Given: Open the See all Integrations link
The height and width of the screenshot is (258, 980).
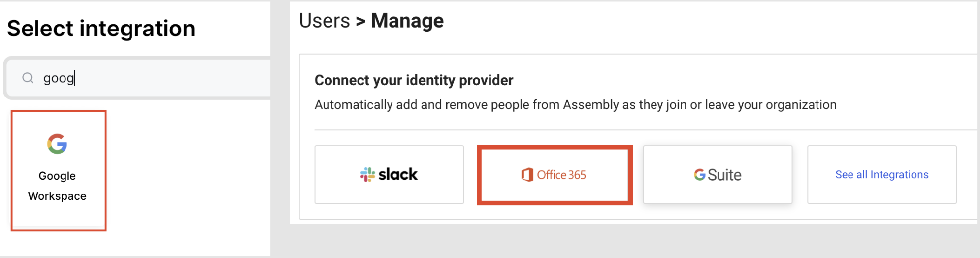Looking at the screenshot, I should [x=882, y=174].
